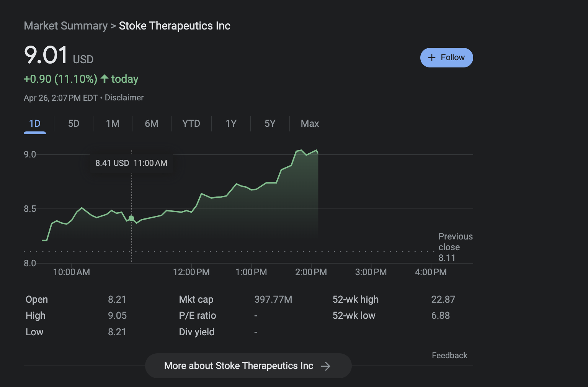Click the green dot marker at 11:00 AM

[131, 218]
